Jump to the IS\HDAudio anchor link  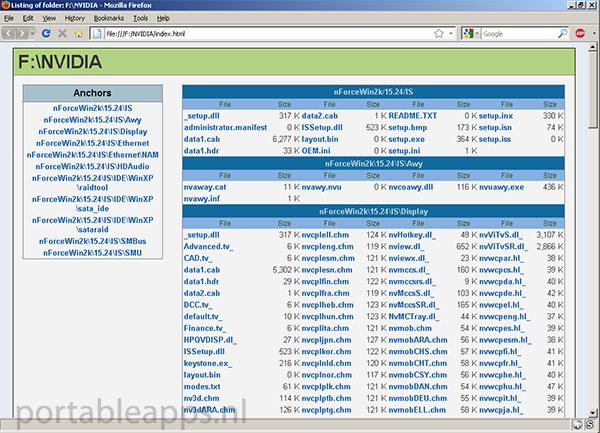tap(93, 166)
